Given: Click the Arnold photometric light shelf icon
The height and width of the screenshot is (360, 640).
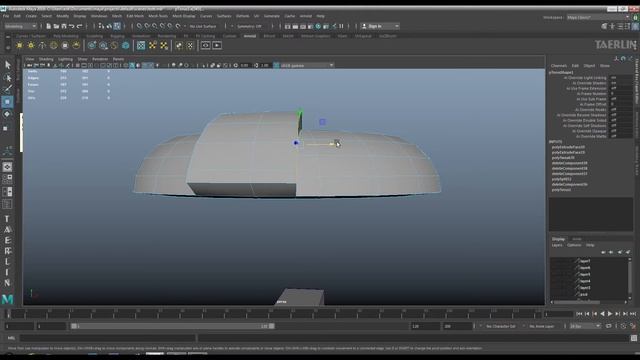Looking at the screenshot, I should click(x=53, y=45).
